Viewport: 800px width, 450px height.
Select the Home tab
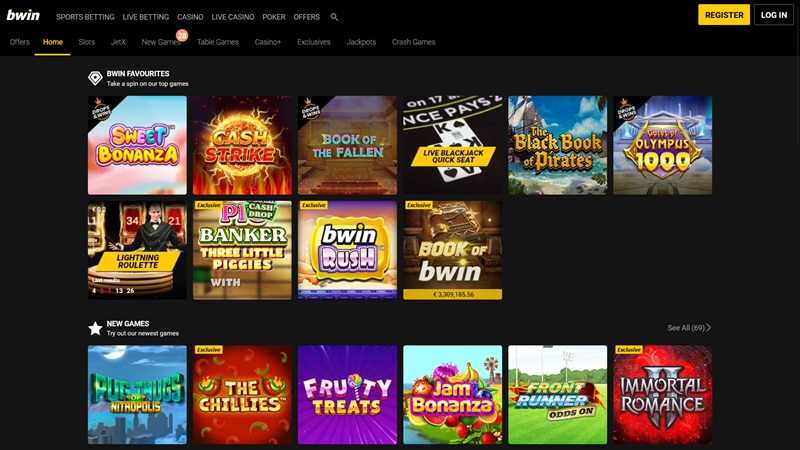[x=53, y=42]
